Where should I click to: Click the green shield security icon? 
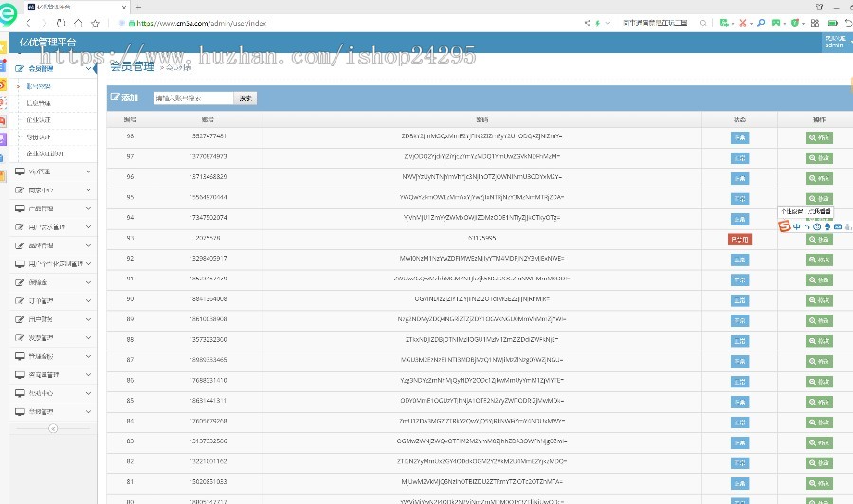point(795,23)
